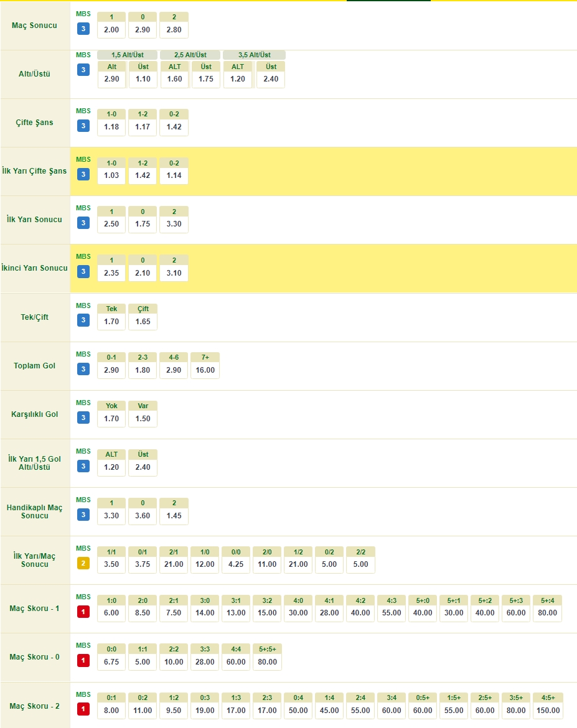Select Toplam Gol 7+ at 16.00

205,371
